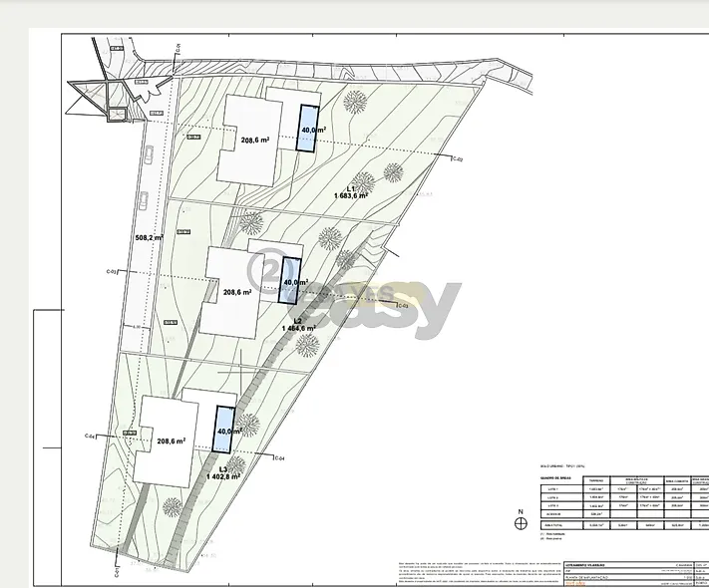Click the 208,6 m² label in lot L1
The height and width of the screenshot is (588, 709).
point(255,141)
